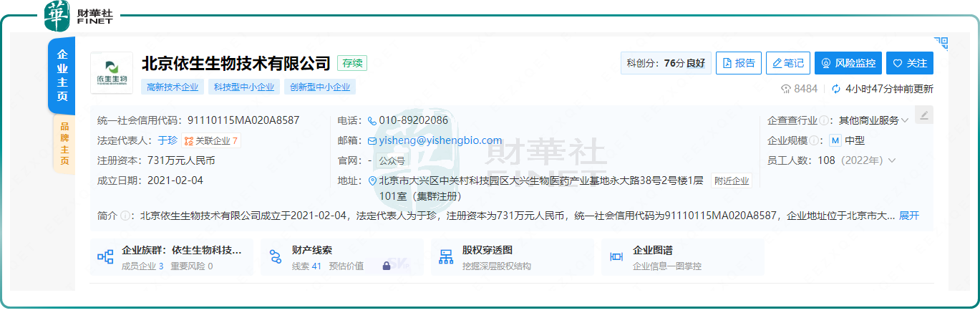Open the 财产线索 card
The height and width of the screenshot is (323, 980).
[x=342, y=257]
